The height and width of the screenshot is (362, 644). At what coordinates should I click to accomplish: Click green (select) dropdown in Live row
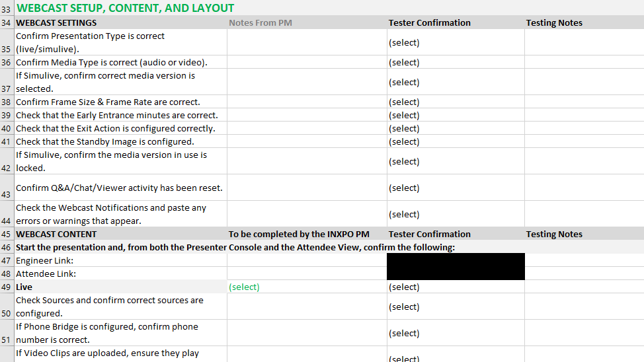click(x=244, y=287)
